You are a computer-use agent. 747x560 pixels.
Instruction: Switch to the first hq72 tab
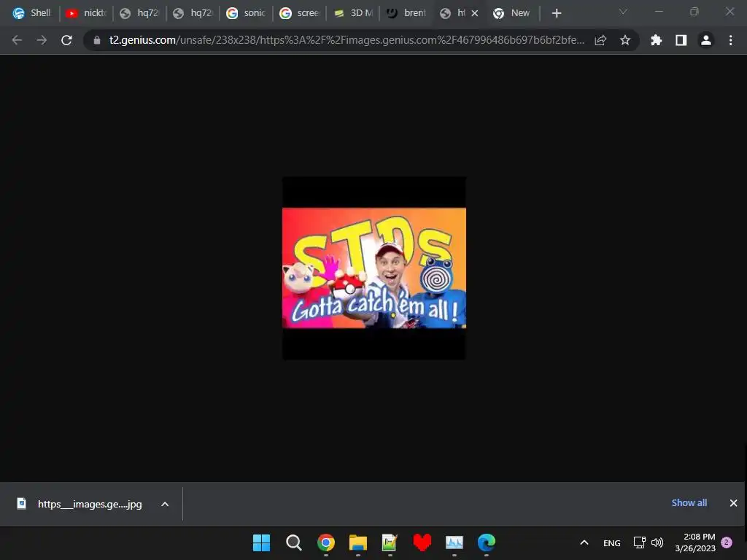coord(139,13)
